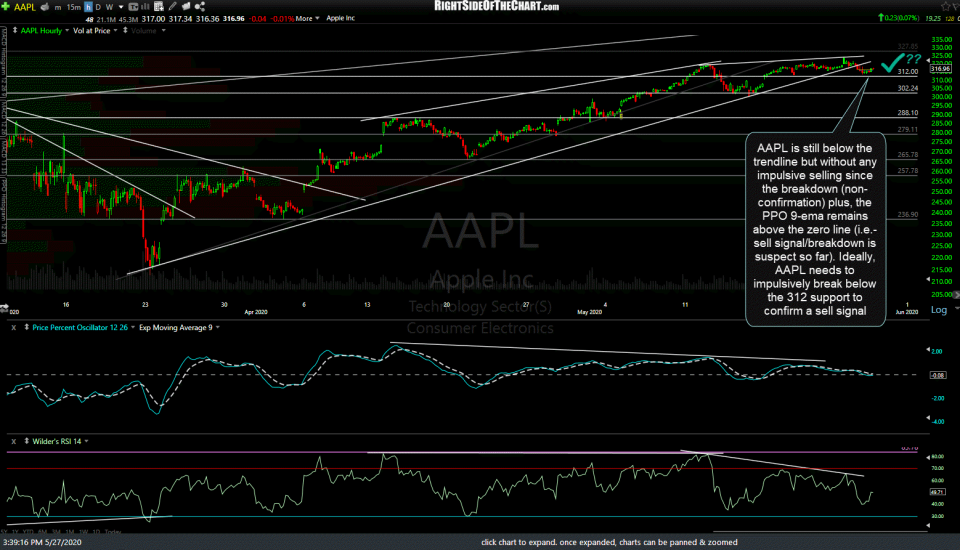The width and height of the screenshot is (960, 550).
Task: Click the green 0.23 (0.07%) index change
Action: 898,18
